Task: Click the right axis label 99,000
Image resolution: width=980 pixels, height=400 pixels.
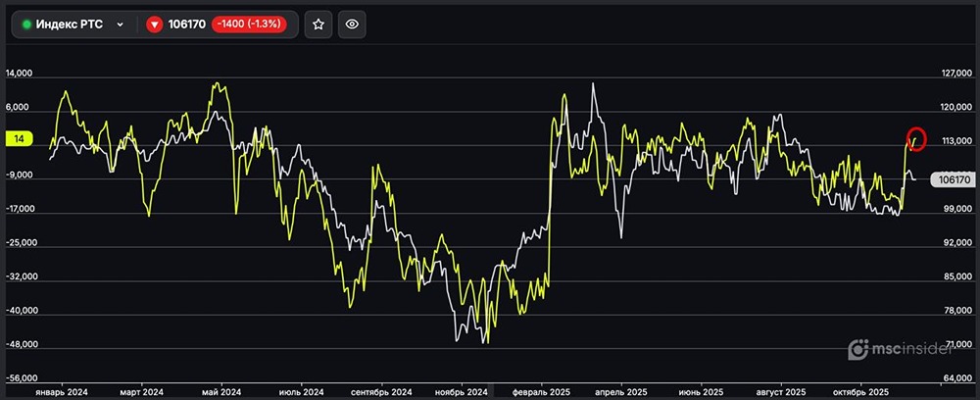Action: [958, 210]
